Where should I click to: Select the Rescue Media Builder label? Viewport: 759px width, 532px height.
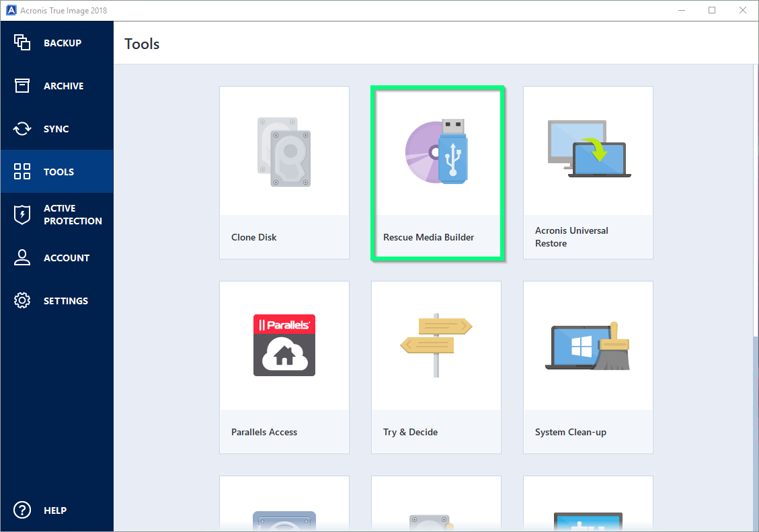pyautogui.click(x=428, y=237)
